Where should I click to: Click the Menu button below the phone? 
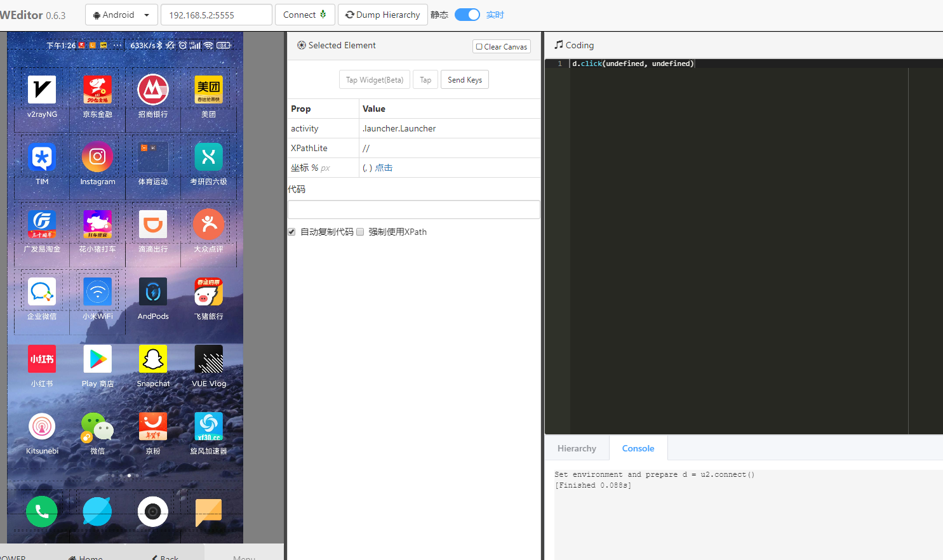click(x=244, y=557)
